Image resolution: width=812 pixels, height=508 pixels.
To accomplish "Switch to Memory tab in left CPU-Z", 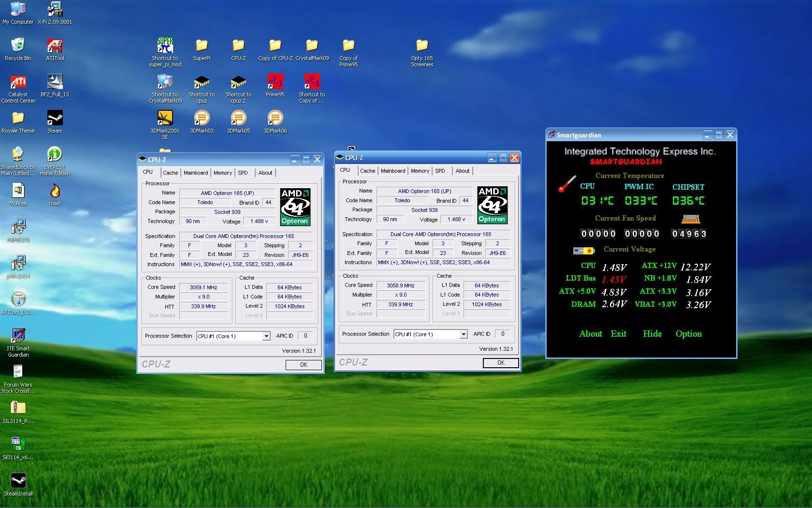I will coord(223,173).
